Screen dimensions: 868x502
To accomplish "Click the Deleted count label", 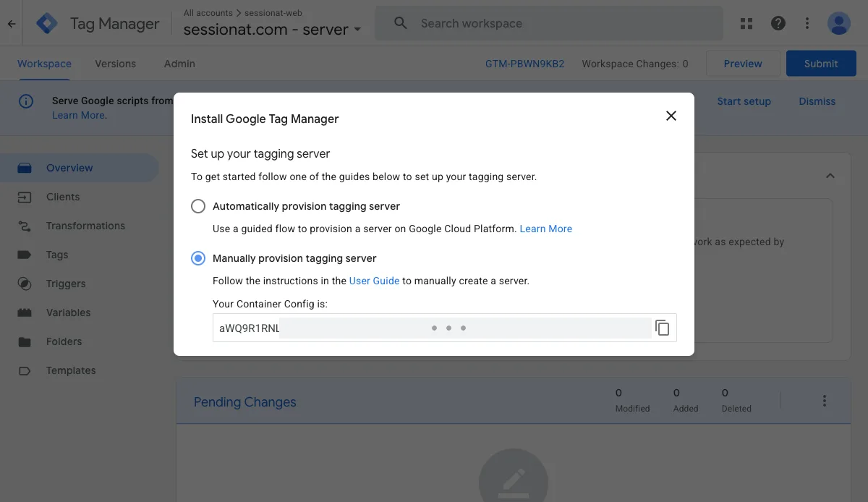I will [736, 409].
